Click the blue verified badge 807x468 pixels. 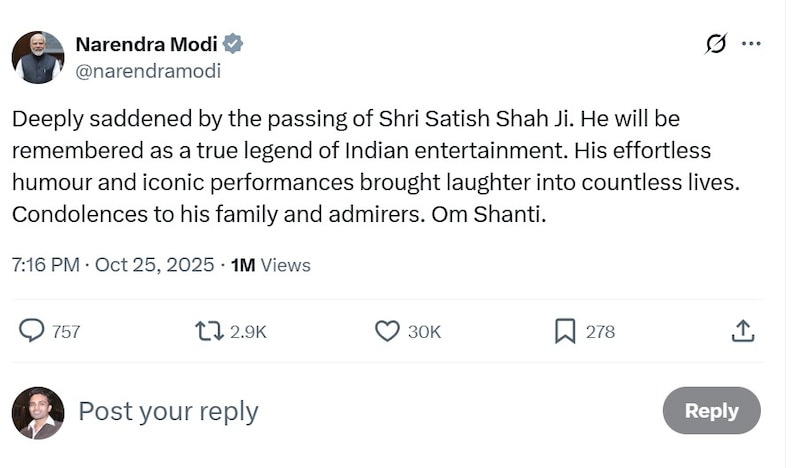click(x=233, y=44)
